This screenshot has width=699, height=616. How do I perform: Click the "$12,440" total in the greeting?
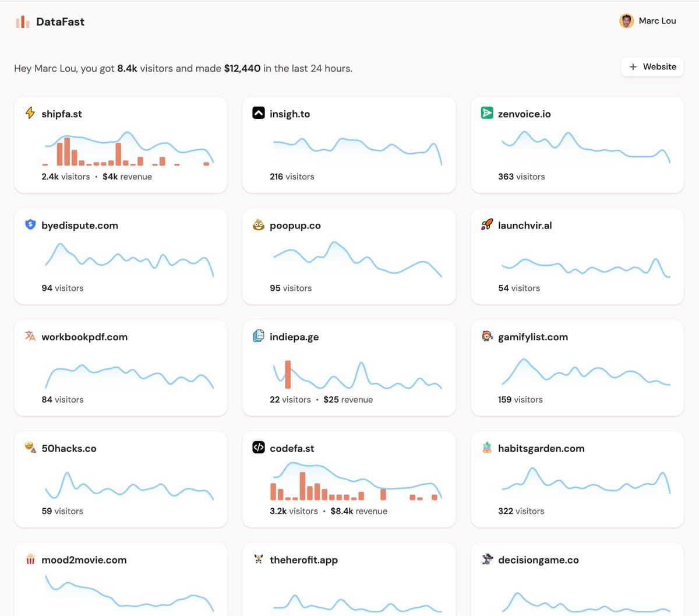(242, 69)
